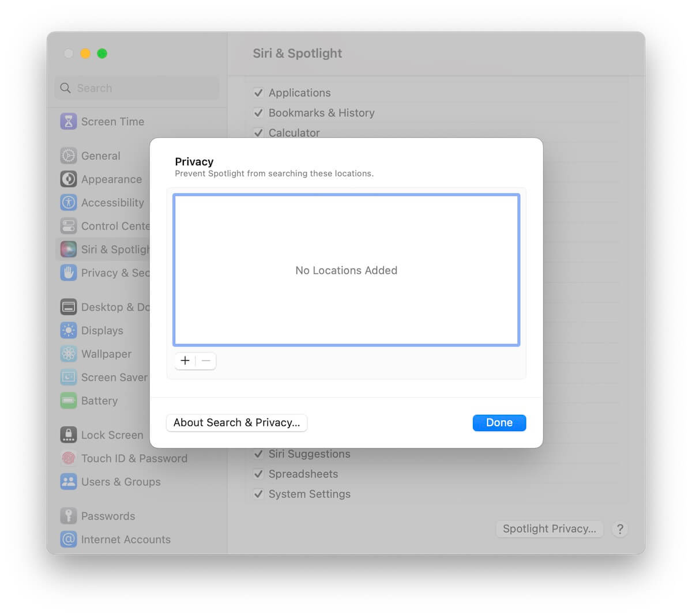The image size is (692, 616).
Task: Click the Users & Groups icon
Action: pos(69,482)
